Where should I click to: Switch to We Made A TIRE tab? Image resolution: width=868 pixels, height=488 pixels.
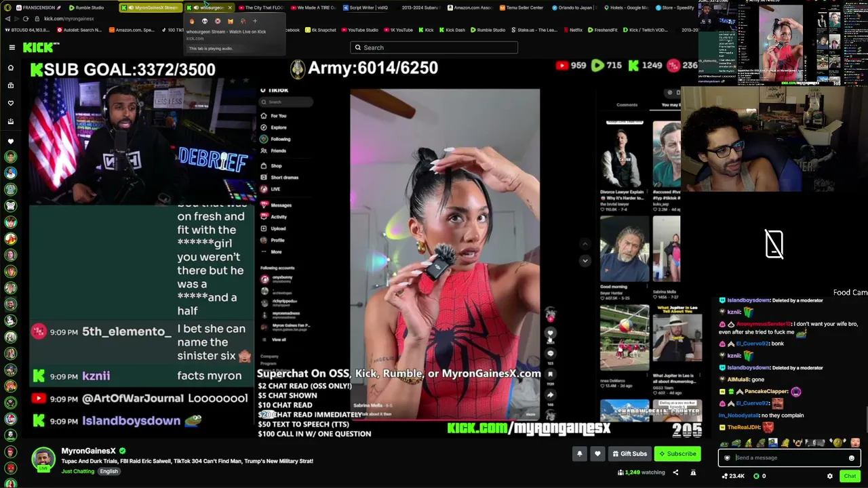click(313, 7)
